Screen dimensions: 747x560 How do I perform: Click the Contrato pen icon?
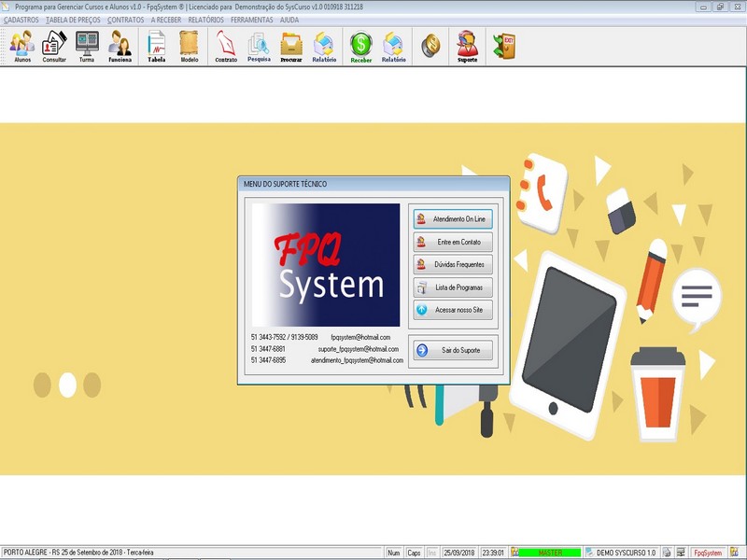click(226, 46)
